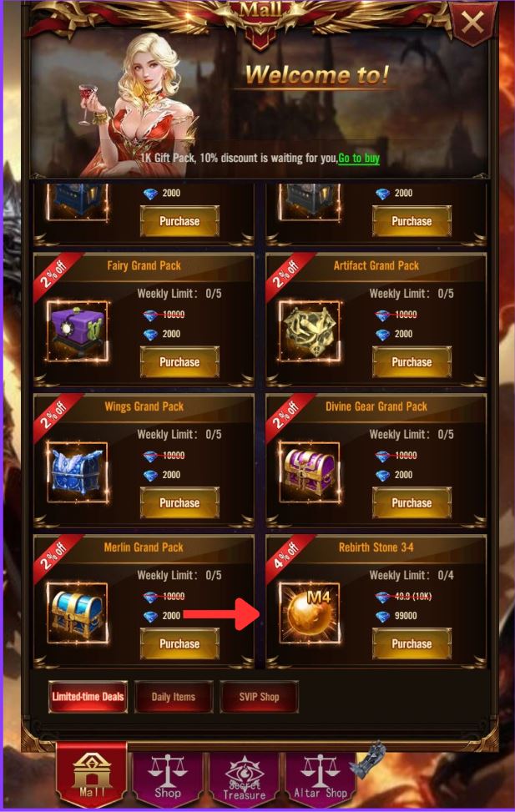Select the Artifact Grand Pack golden emblem icon
The image size is (515, 812).
click(x=310, y=331)
